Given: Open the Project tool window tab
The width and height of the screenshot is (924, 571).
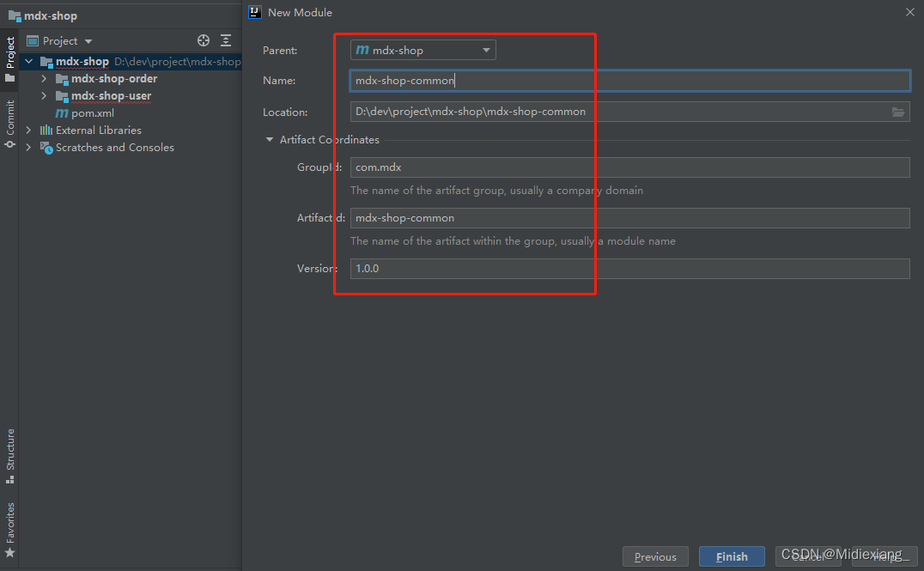Looking at the screenshot, I should click(x=10, y=60).
